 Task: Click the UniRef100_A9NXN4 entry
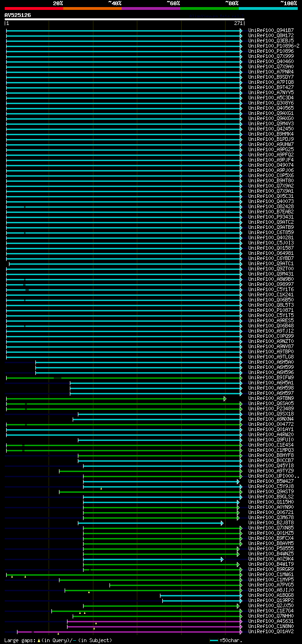pos(271,419)
